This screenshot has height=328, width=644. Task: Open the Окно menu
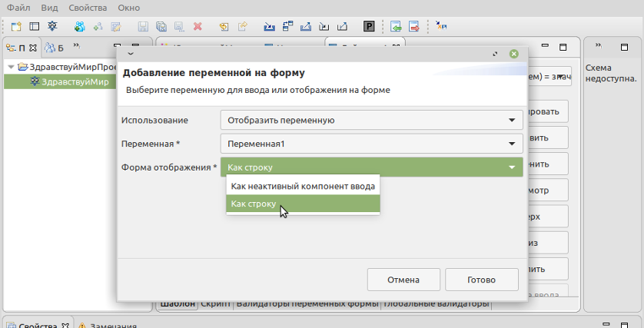128,8
